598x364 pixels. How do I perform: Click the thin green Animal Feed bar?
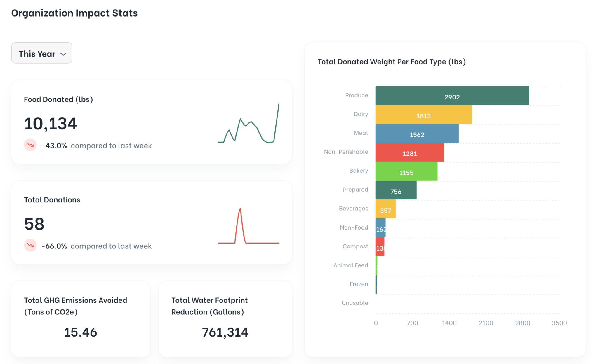tap(376, 266)
